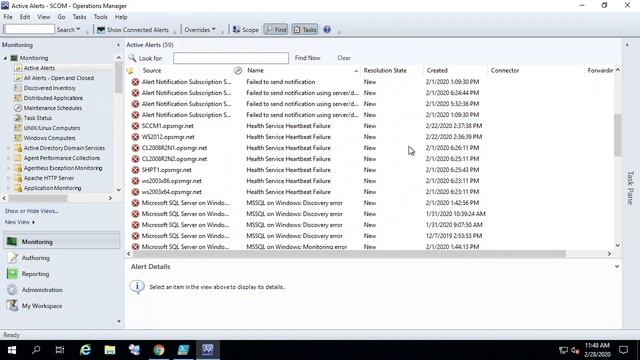This screenshot has height=360, width=640.
Task: Click the maintenance mode wrench column icon
Action: tap(238, 70)
